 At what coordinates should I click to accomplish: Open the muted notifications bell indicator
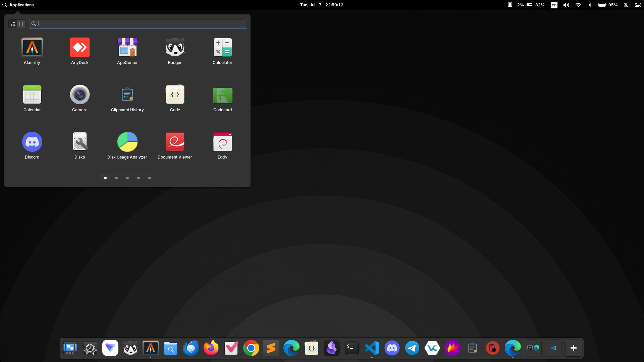point(626,5)
